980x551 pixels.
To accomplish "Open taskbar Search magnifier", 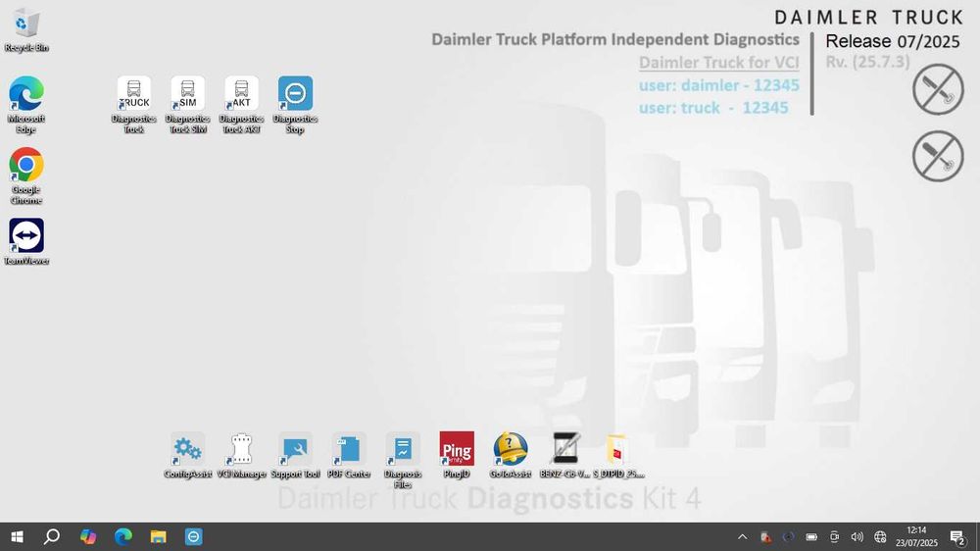I will coord(52,536).
